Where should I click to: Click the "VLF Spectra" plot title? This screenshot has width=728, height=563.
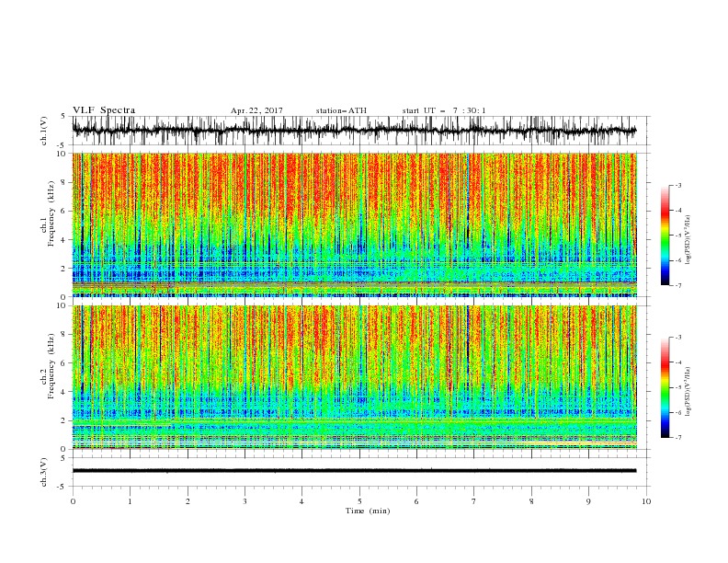(x=104, y=110)
